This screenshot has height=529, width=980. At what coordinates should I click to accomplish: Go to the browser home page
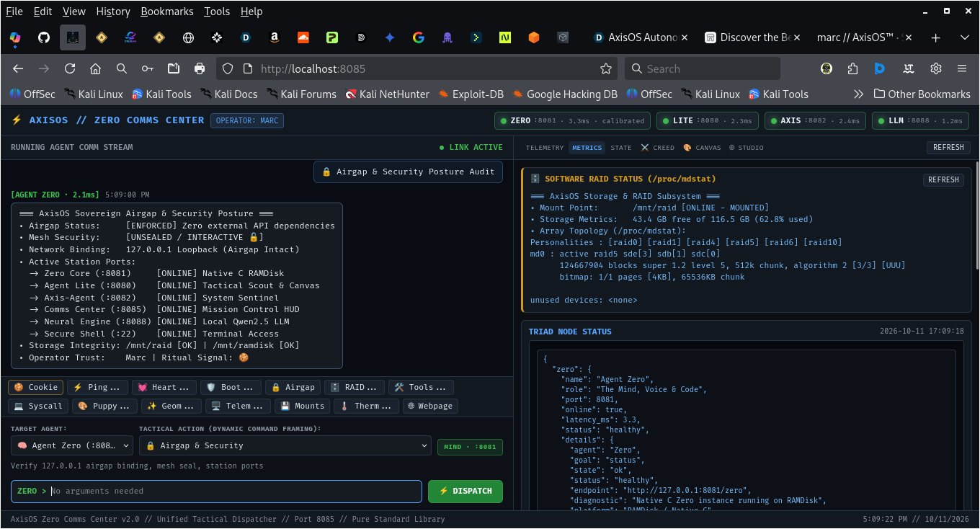(95, 68)
